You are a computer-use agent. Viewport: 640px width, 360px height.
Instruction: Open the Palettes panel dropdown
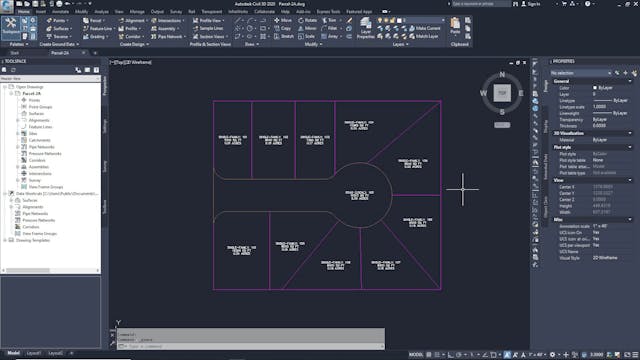19,44
